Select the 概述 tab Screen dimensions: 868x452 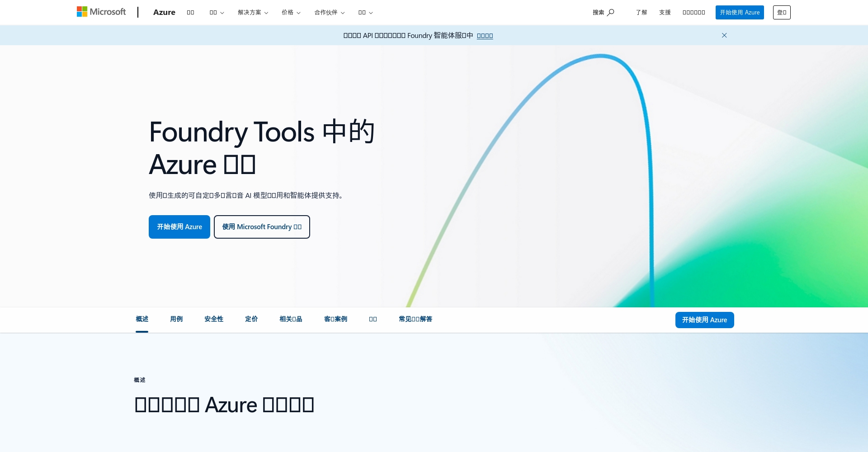pyautogui.click(x=142, y=319)
